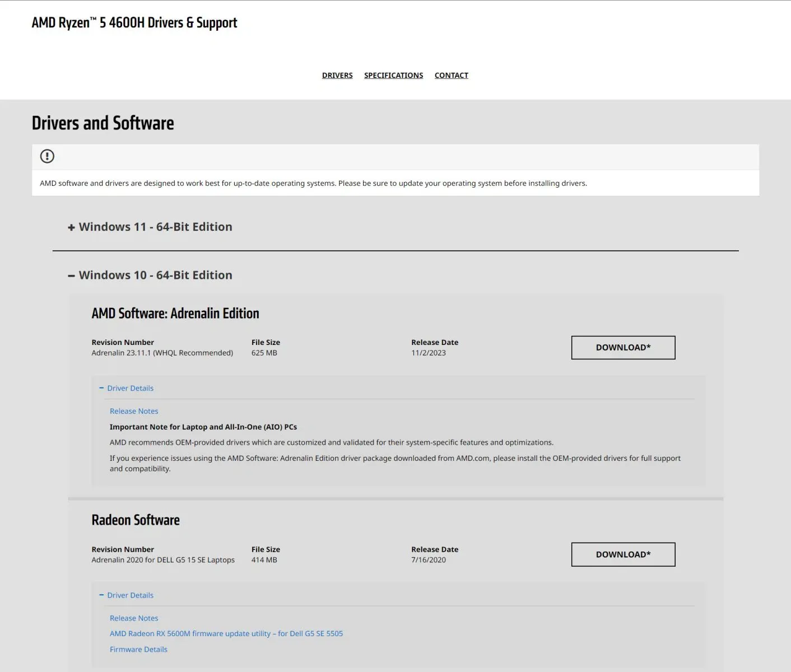Select the 625 MB file size
Viewport: 791px width, 672px height.
click(x=264, y=353)
